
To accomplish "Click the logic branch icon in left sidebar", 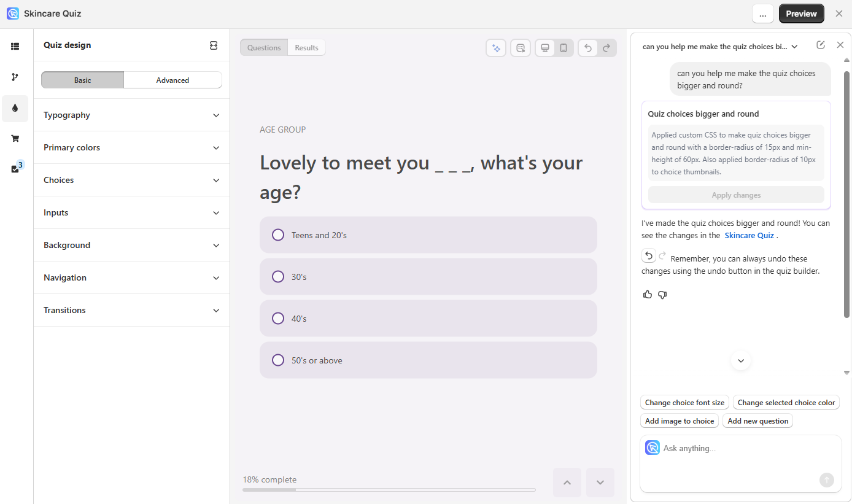I will pos(15,77).
